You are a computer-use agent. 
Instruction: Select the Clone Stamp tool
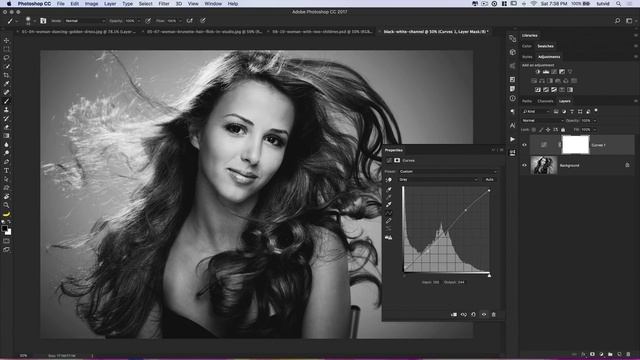(6, 109)
